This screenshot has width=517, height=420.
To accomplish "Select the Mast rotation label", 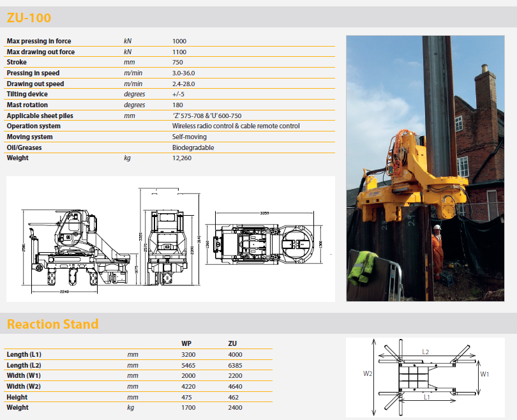I will click(27, 105).
